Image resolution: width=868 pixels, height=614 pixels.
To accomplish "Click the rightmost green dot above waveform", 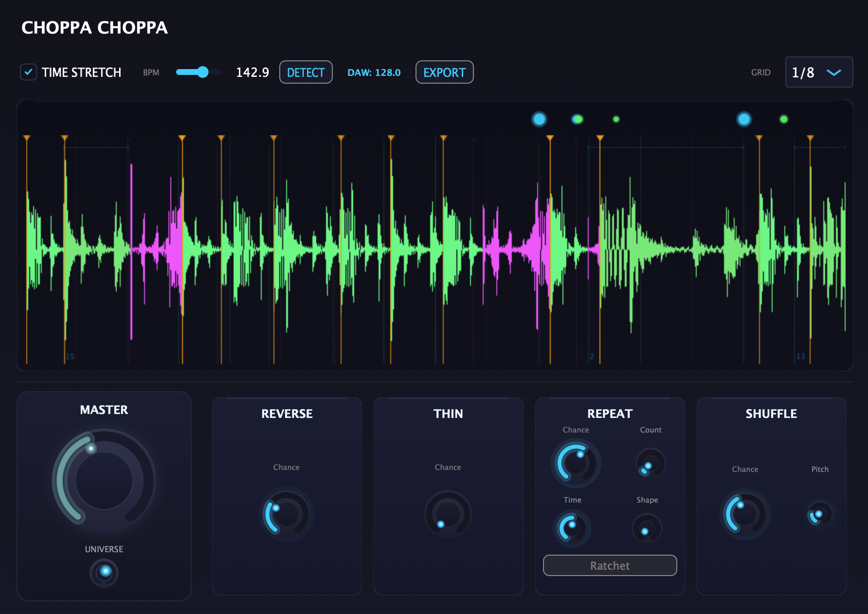I will pyautogui.click(x=783, y=119).
